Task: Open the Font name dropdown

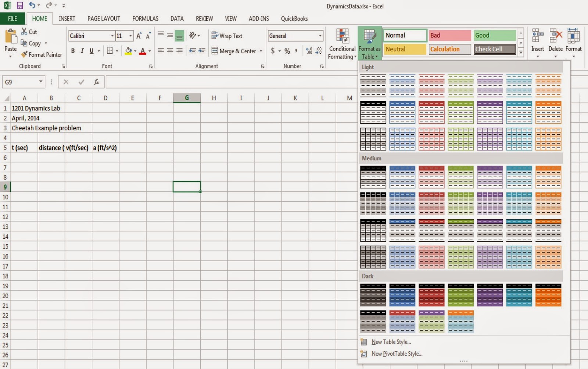Action: tap(112, 36)
